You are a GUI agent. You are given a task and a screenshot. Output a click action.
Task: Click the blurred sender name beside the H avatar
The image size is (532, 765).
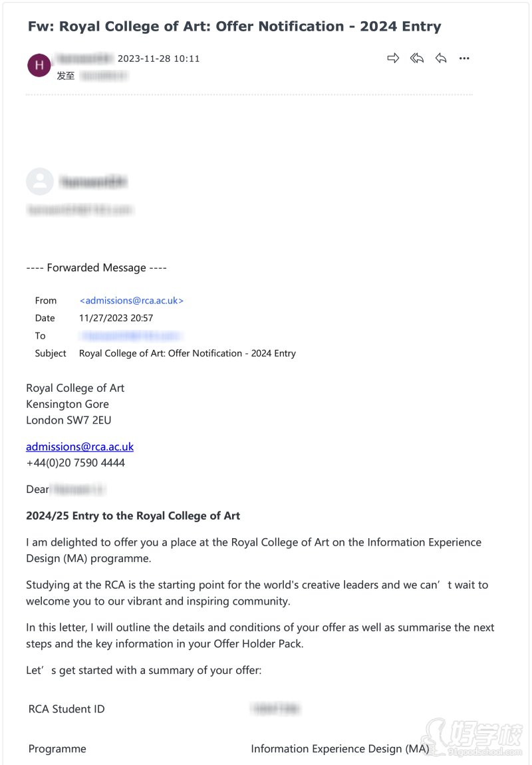tap(86, 59)
